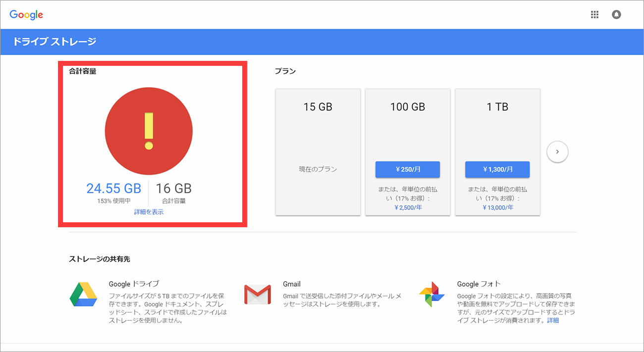Select the ¥250/月 plan button
This screenshot has height=352, width=644.
408,169
